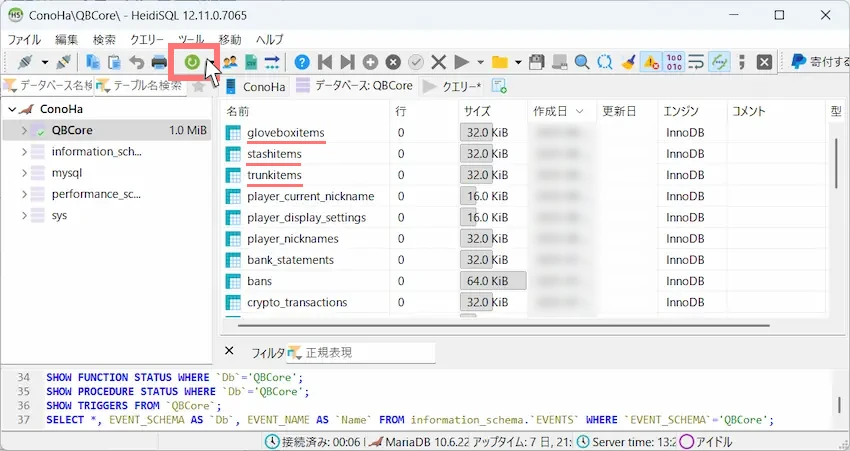Screen dimensions: 850x451
Task: Click the green Refresh icon
Action: point(192,62)
